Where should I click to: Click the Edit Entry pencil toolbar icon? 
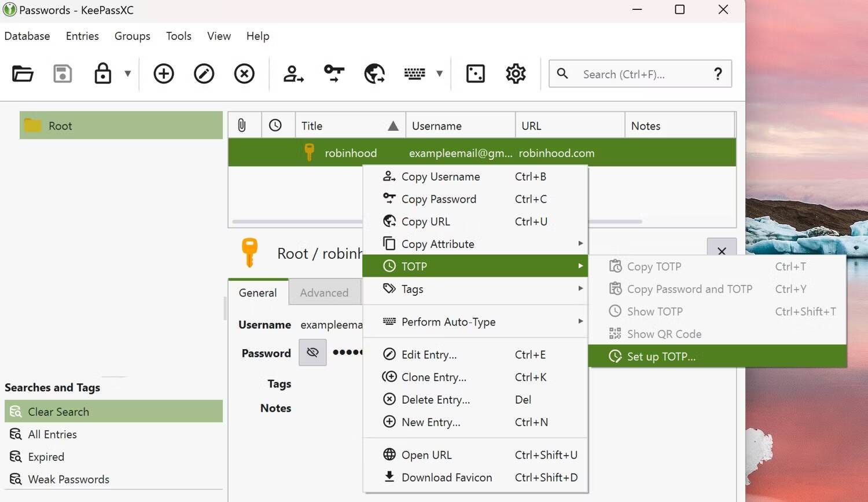(204, 74)
